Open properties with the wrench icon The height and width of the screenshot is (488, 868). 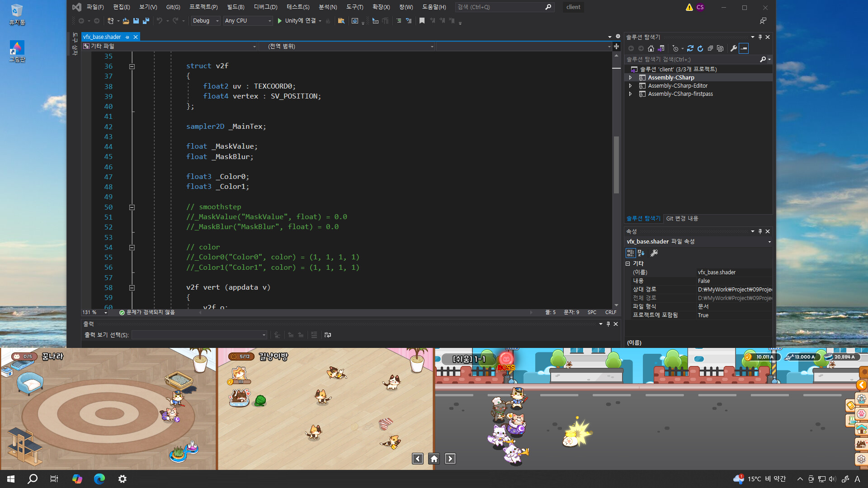pyautogui.click(x=733, y=48)
